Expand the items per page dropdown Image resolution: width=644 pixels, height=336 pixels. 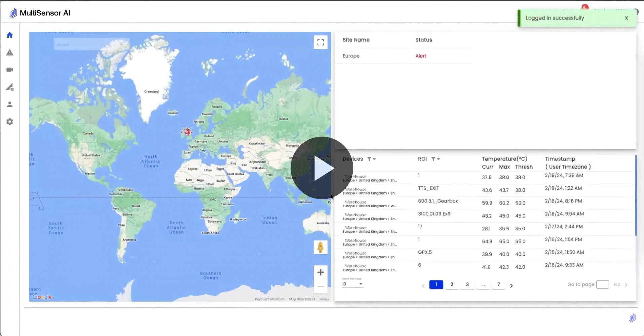point(352,284)
